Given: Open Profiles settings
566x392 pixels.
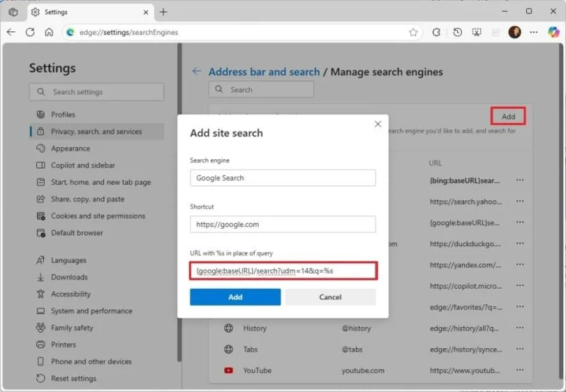Looking at the screenshot, I should pyautogui.click(x=96, y=115).
